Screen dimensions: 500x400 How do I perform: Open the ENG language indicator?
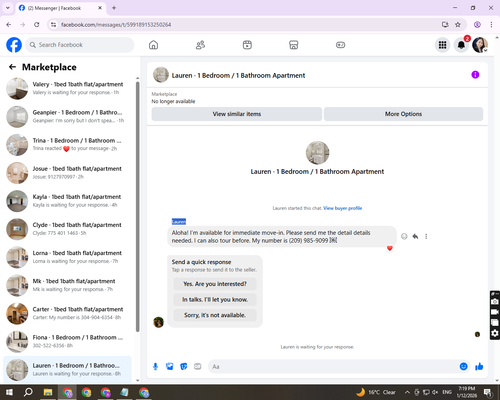pos(447,392)
